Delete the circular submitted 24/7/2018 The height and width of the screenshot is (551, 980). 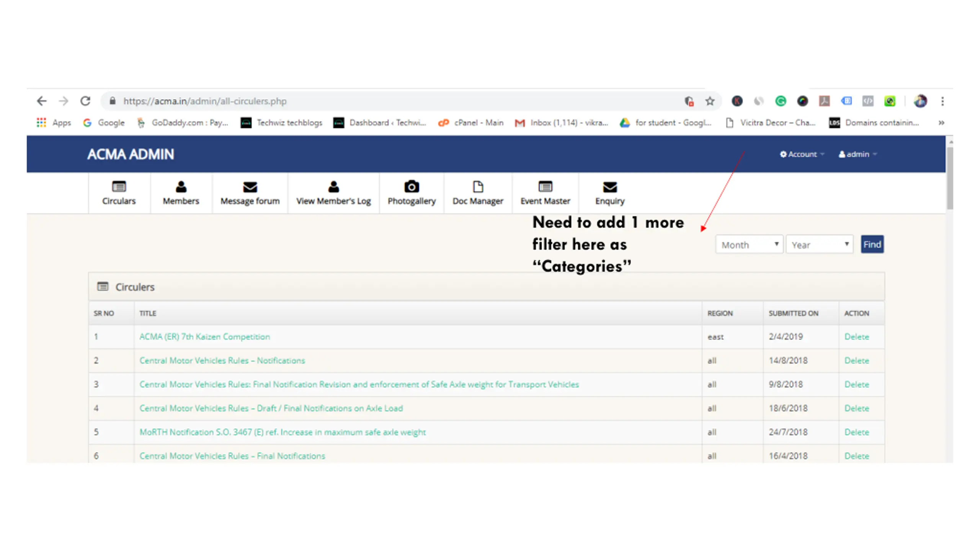tap(857, 432)
